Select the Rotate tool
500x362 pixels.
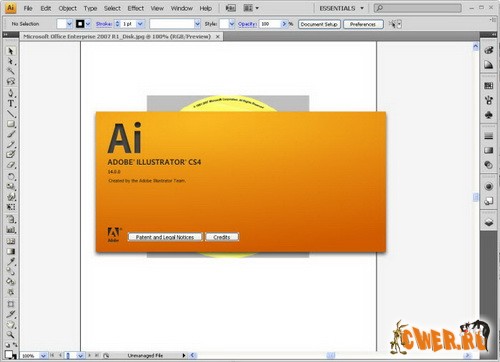[11, 176]
